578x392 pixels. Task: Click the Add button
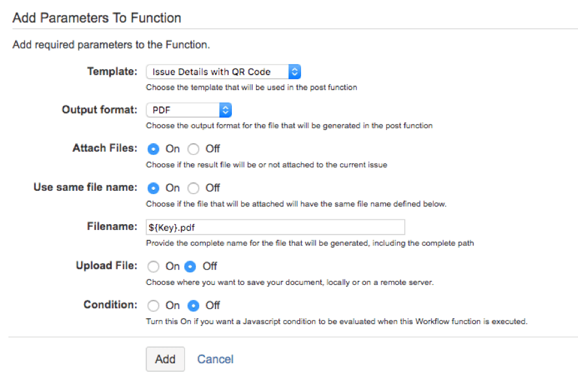tap(165, 359)
